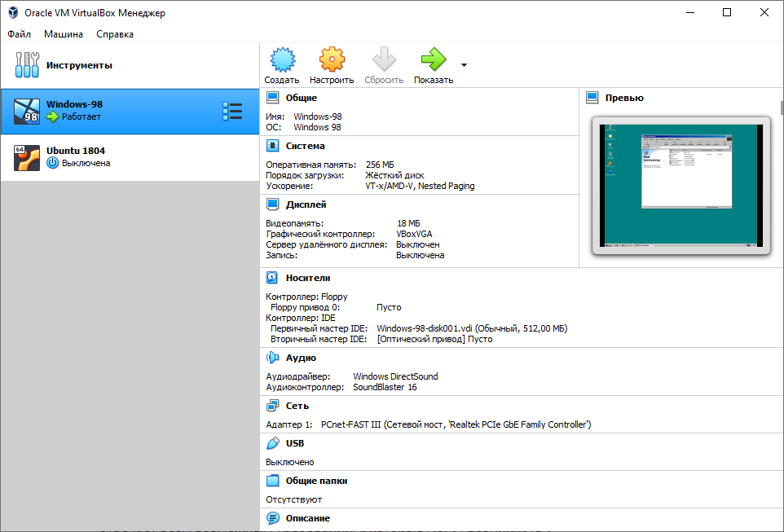The height and width of the screenshot is (532, 784).
Task: Click the Создать (new machine) starburst icon
Action: 283,59
